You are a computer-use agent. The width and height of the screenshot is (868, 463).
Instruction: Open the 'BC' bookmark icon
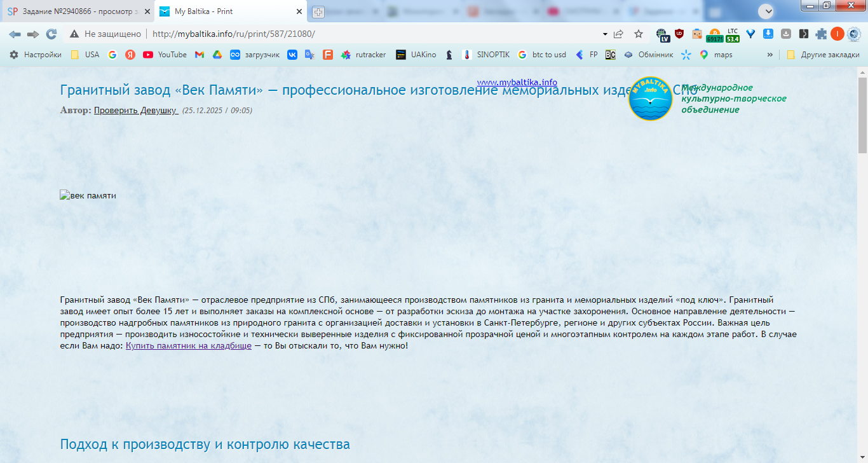point(611,55)
